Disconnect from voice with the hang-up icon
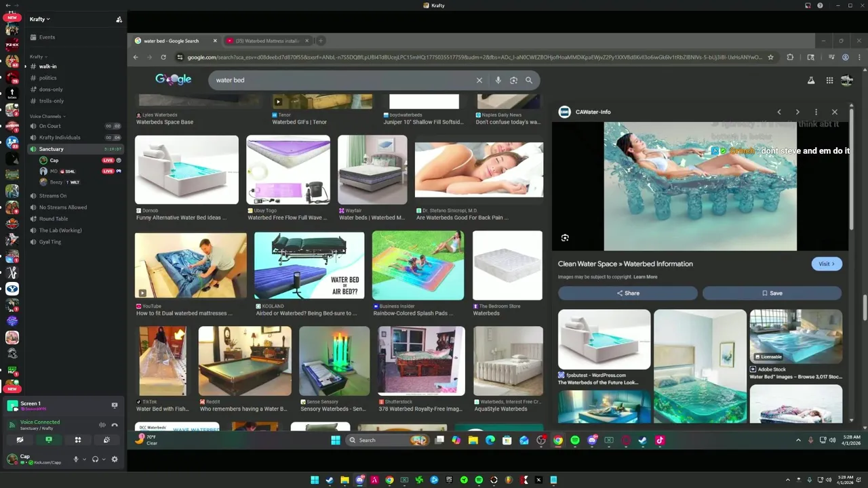The width and height of the screenshot is (868, 488). click(115, 425)
